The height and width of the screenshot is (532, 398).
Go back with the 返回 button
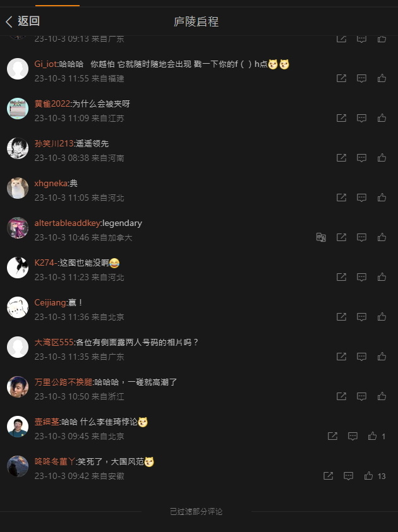(x=23, y=21)
